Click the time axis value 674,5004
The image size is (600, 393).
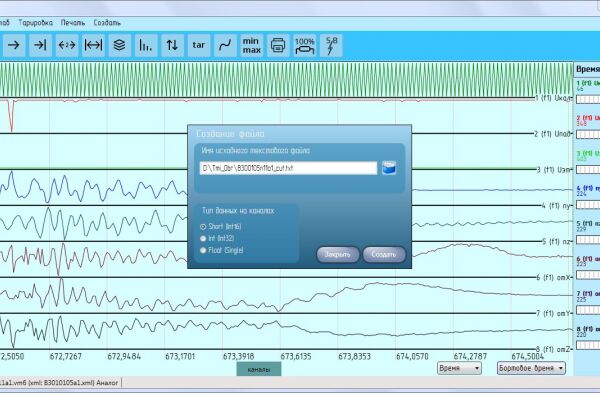tap(528, 357)
